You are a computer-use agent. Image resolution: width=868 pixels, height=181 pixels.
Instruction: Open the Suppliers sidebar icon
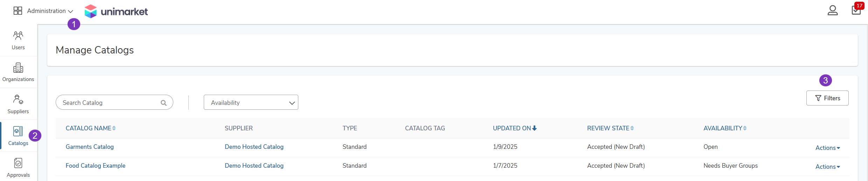[18, 104]
